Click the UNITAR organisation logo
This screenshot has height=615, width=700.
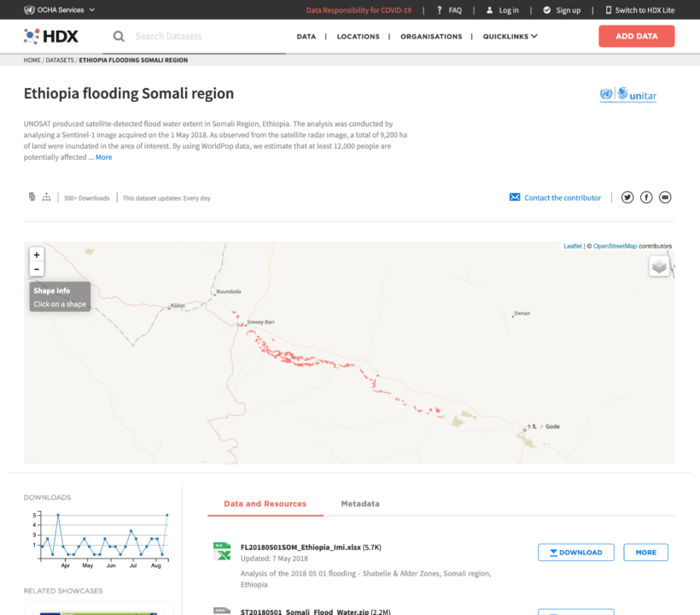(628, 95)
